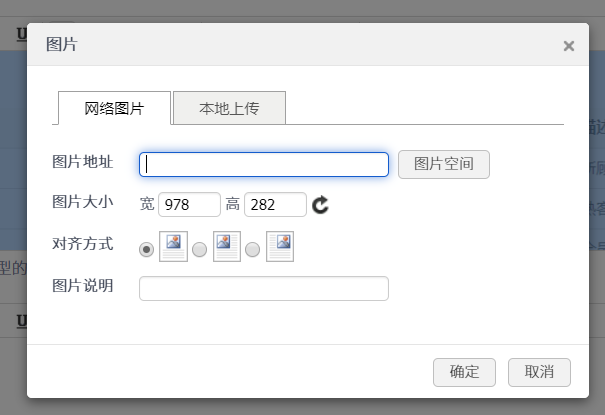Image resolution: width=605 pixels, height=415 pixels.
Task: Select the third (right) alignment radio button
Action: [x=253, y=249]
